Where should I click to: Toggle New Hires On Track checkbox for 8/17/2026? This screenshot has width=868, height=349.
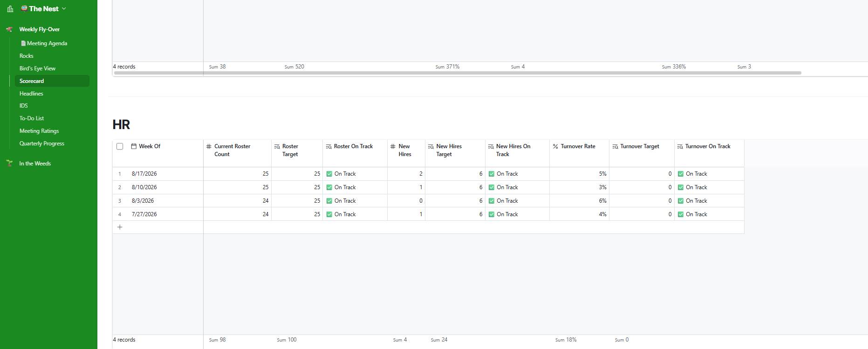(x=492, y=174)
